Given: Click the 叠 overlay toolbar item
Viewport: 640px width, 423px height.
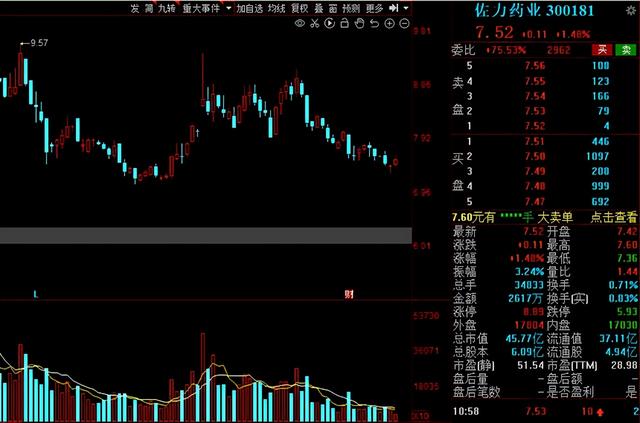Looking at the screenshot, I should click(x=319, y=8).
